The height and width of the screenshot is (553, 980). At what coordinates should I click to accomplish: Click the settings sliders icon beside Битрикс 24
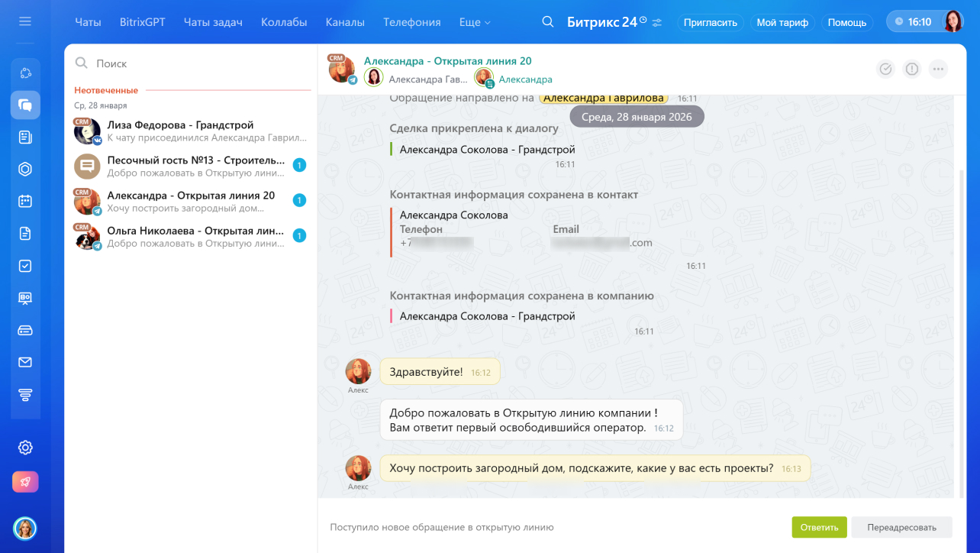(657, 22)
